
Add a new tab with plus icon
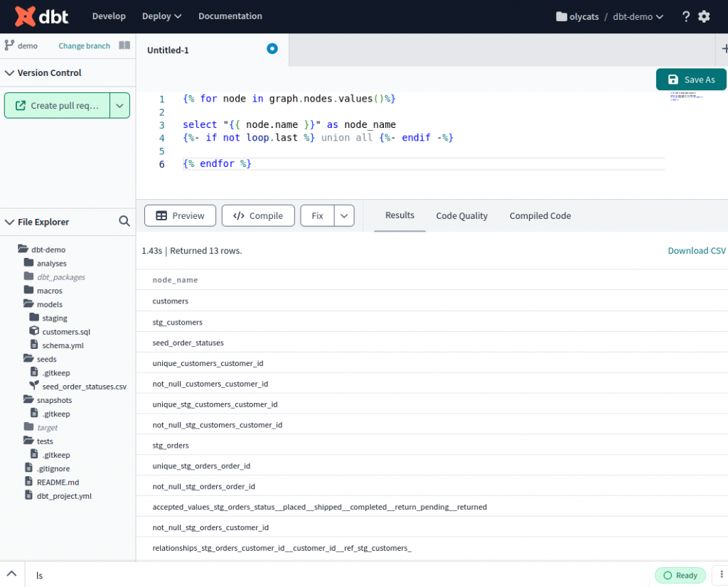tap(724, 49)
